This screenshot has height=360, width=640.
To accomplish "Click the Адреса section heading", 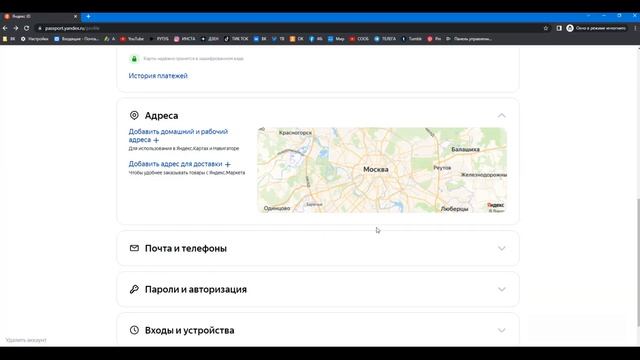I will tap(161, 116).
